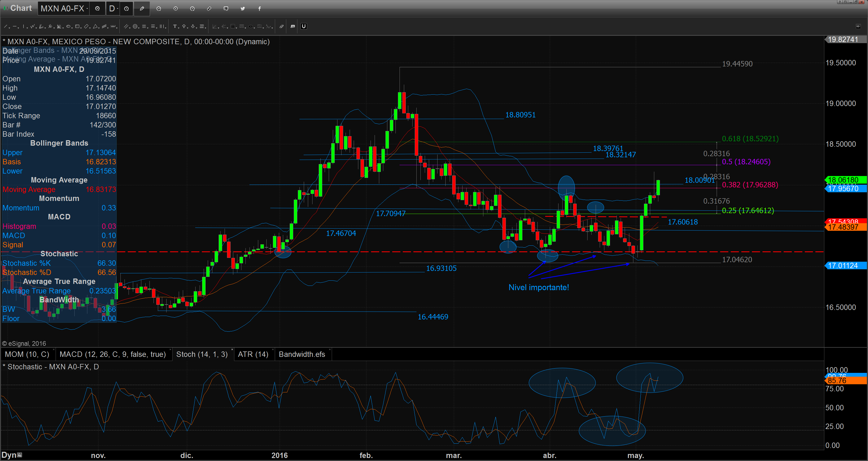The height and width of the screenshot is (461, 868).
Task: Click the panel options icon at far right of toolbar
Action: pos(858,26)
